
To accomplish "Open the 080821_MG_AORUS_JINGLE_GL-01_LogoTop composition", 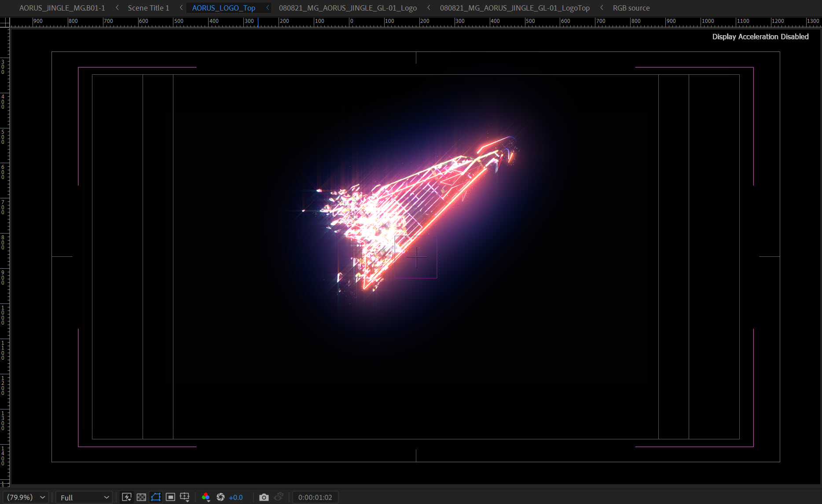I will 515,8.
